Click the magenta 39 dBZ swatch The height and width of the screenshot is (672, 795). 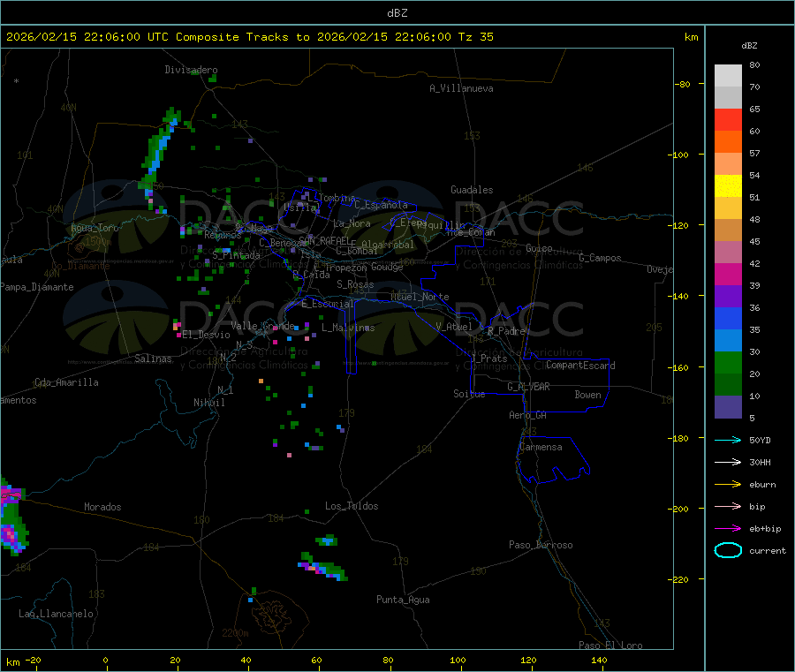tap(728, 274)
